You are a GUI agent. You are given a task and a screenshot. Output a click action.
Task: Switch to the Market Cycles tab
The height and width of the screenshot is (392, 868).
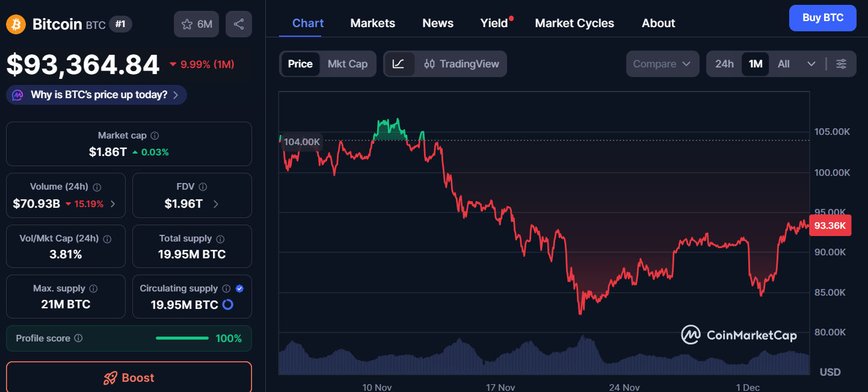(x=574, y=23)
